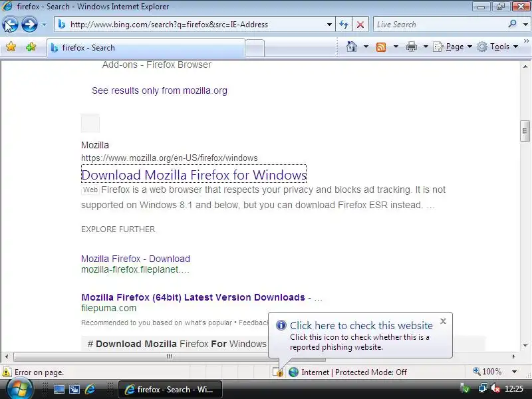
Task: Select 'firefox - Search' taskbar button
Action: pos(170,390)
